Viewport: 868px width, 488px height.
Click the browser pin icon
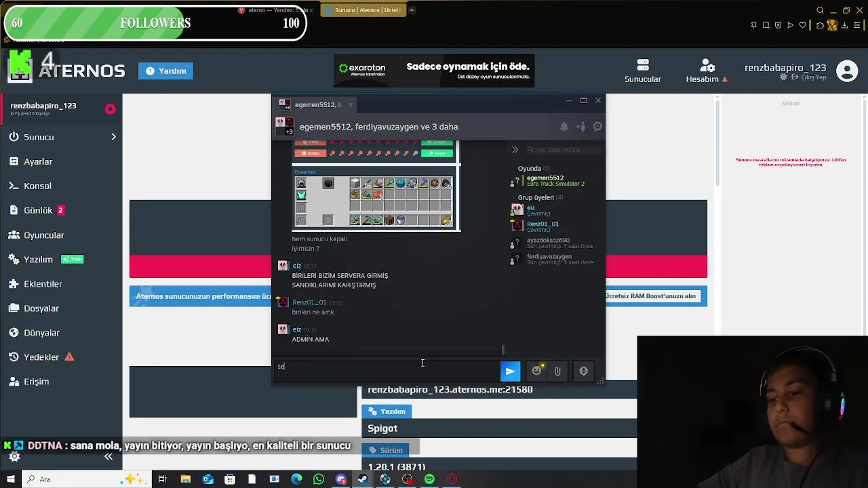753,25
